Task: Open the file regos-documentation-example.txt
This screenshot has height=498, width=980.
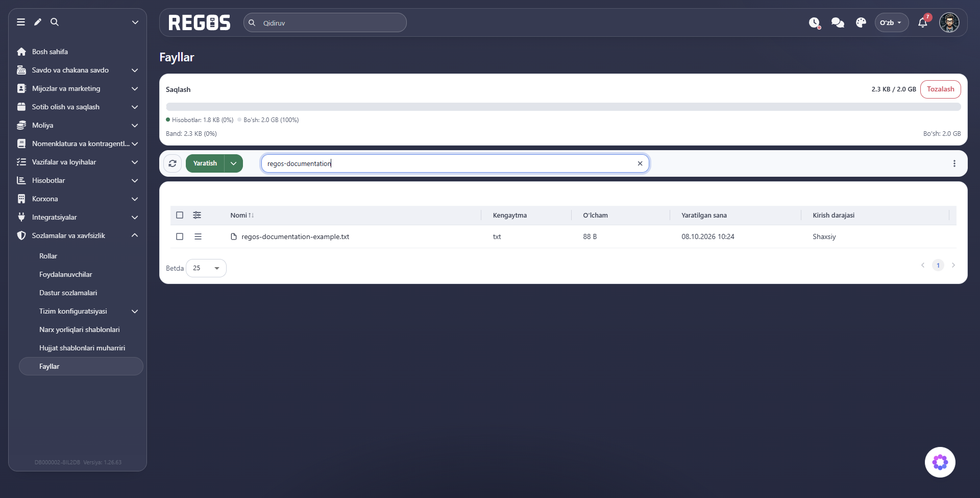Action: pyautogui.click(x=295, y=236)
